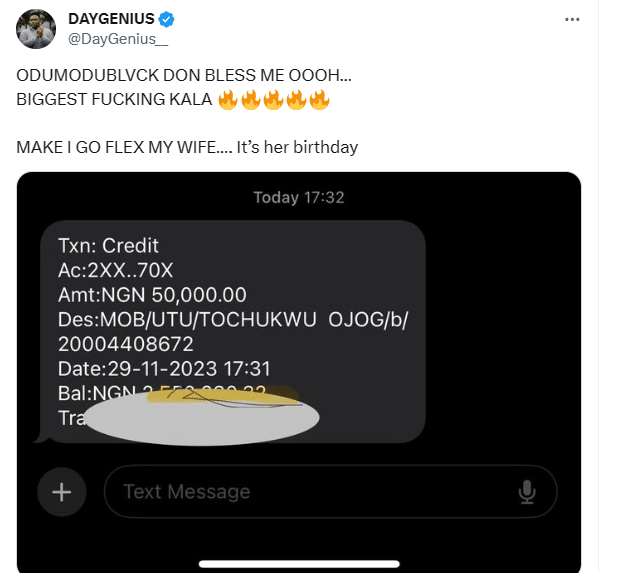Click the "Date:29-11-2023 17:31" line
This screenshot has height=573, width=617.
(164, 368)
